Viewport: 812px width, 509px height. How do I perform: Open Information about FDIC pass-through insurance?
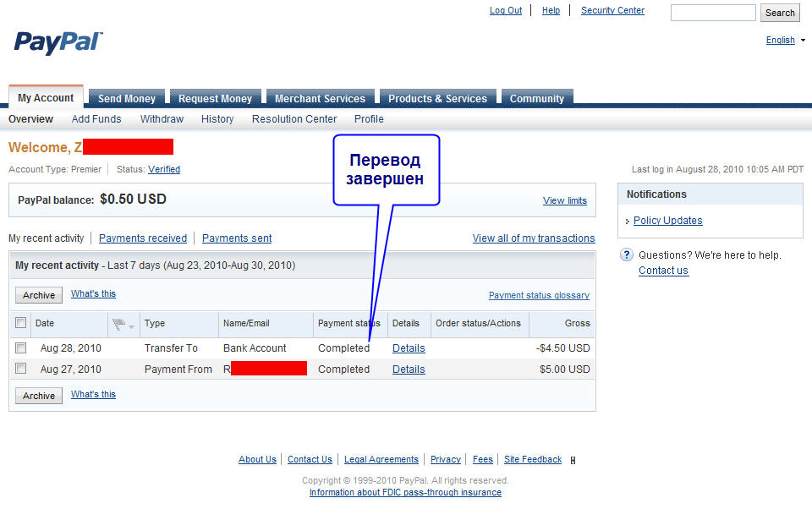405,492
